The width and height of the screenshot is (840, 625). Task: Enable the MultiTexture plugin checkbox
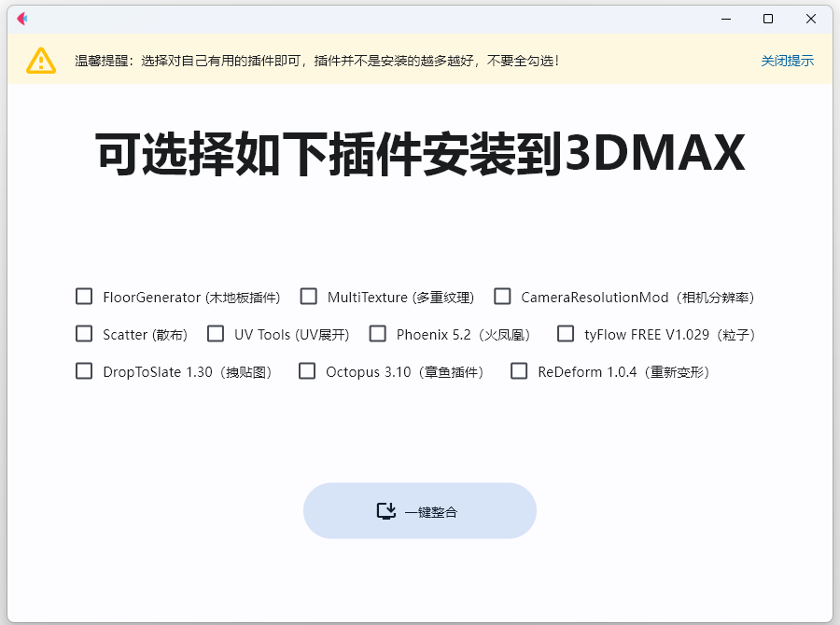click(x=309, y=296)
